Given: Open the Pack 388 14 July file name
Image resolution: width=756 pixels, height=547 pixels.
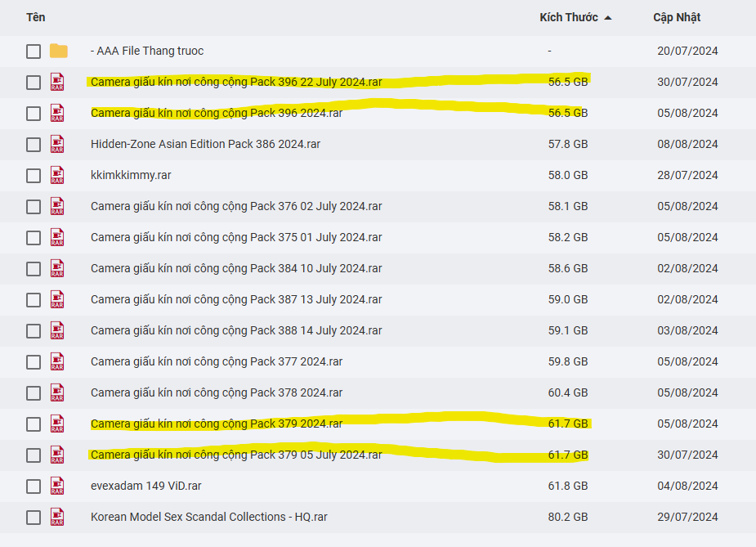Looking at the screenshot, I should pos(236,330).
